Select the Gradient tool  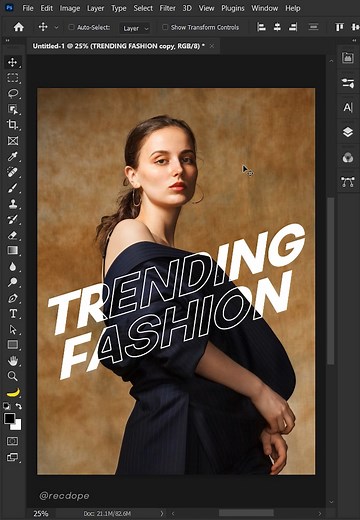pos(13,250)
